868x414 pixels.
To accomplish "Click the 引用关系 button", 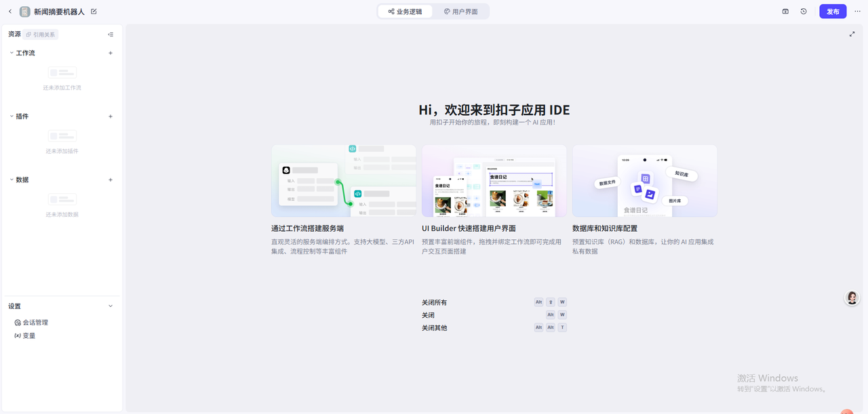I will [x=41, y=35].
